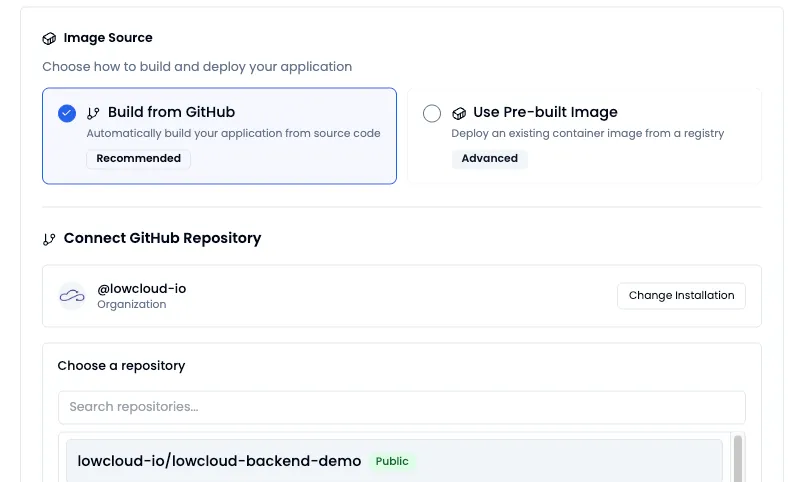Choose the lowcloud-io/lowcloud-backend-demo repository
The image size is (803, 482).
(394, 460)
